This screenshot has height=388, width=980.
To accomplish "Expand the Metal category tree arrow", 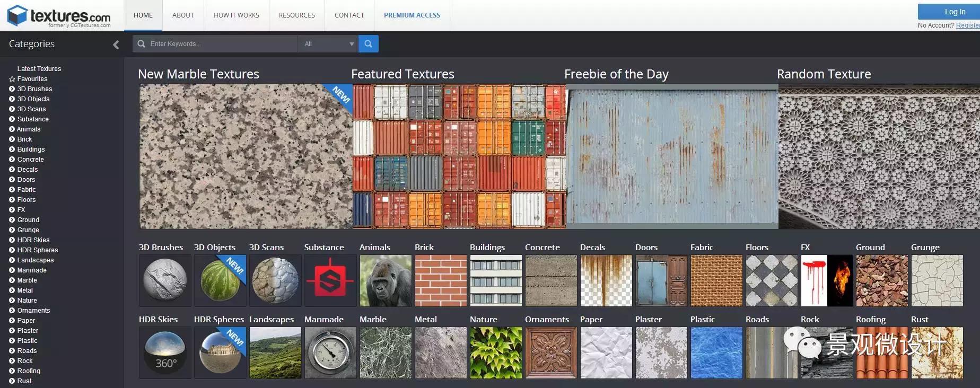I will (x=12, y=290).
